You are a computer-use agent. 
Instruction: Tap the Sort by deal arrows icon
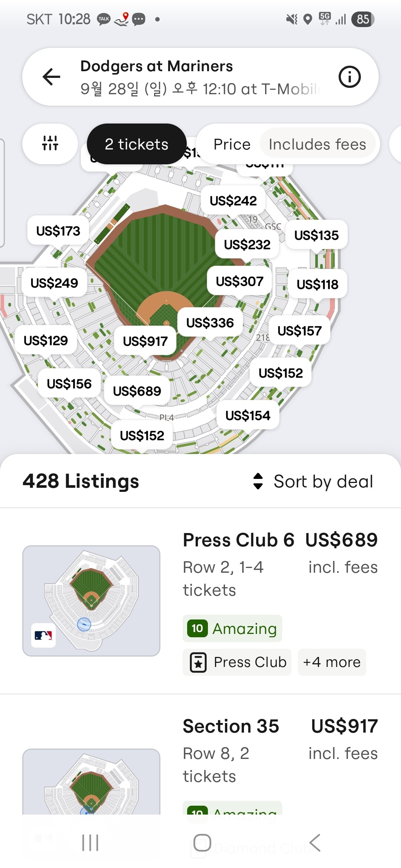pyautogui.click(x=258, y=481)
